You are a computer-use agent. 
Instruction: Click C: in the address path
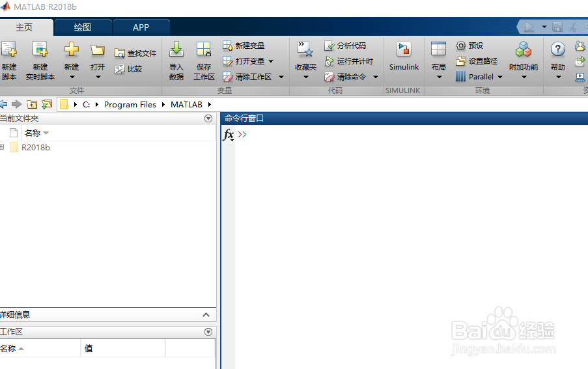coord(86,105)
